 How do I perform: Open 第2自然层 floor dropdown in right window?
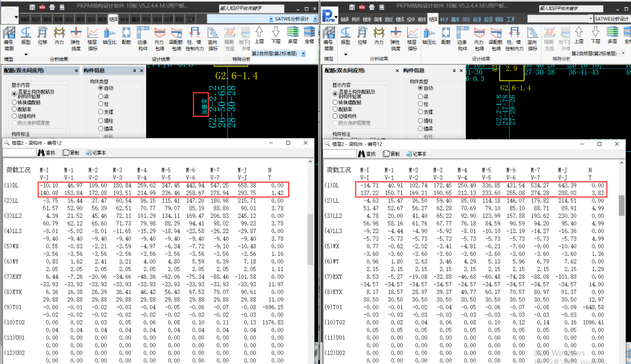coord(623,54)
